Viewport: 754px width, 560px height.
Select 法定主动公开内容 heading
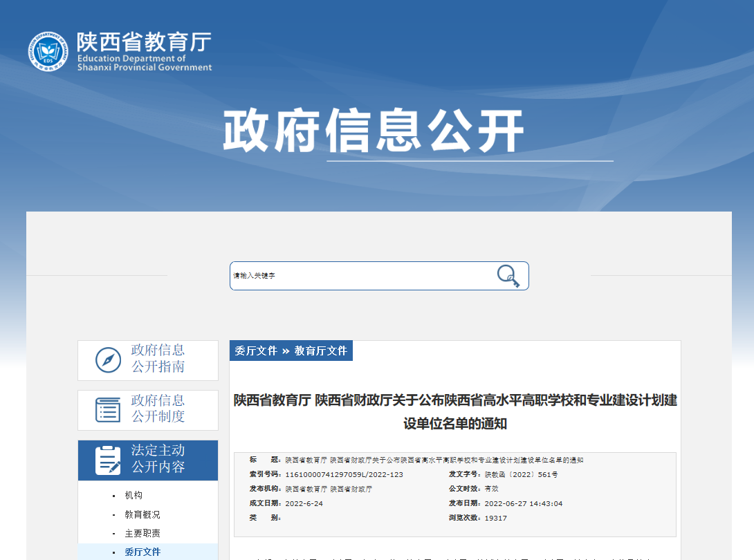click(158, 459)
